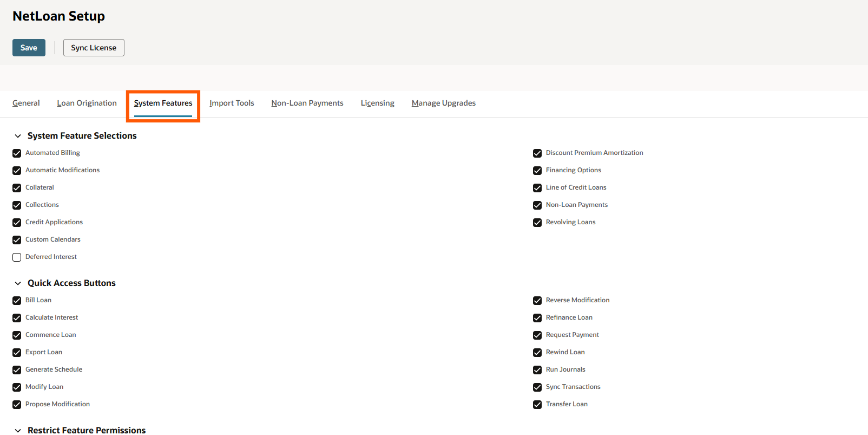Uncheck the Automated Billing checkbox

[x=17, y=153]
